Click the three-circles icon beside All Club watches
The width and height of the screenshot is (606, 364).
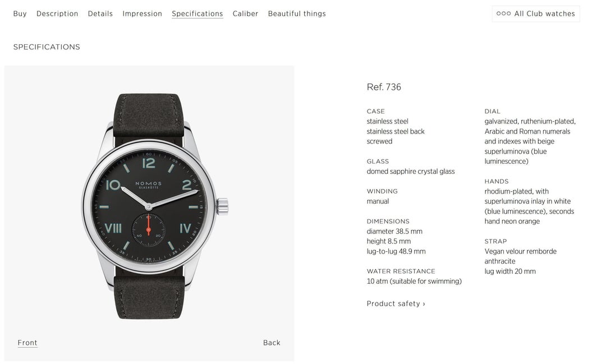(x=503, y=13)
